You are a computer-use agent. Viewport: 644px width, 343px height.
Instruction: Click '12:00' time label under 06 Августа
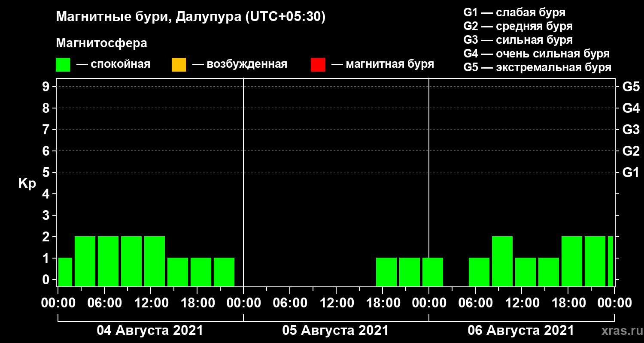click(522, 303)
